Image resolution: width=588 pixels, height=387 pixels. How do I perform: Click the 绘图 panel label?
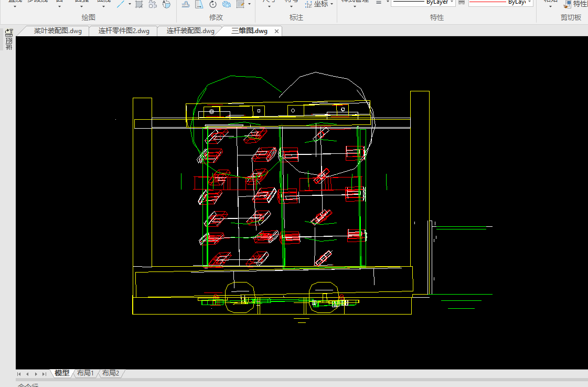tap(89, 17)
